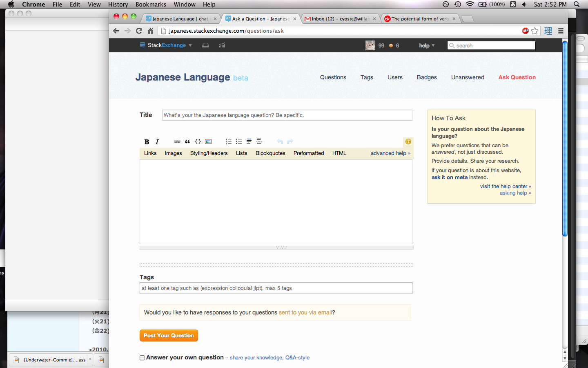Click the question body text area
Viewport: 588px width, 368px height.
(x=276, y=202)
